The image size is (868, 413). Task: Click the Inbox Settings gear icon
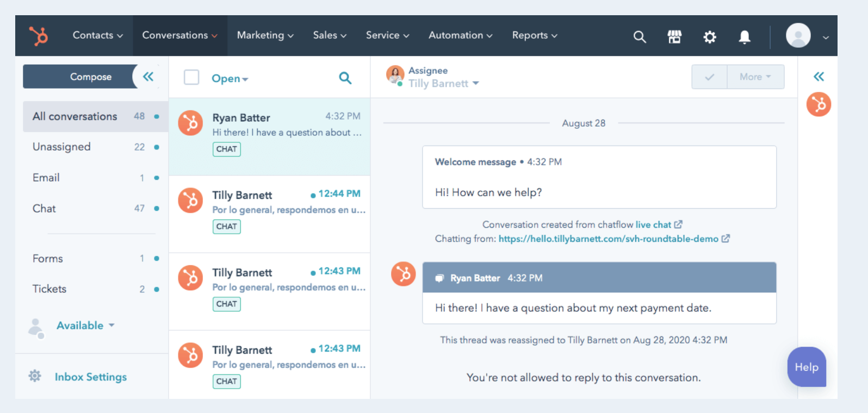tap(35, 376)
